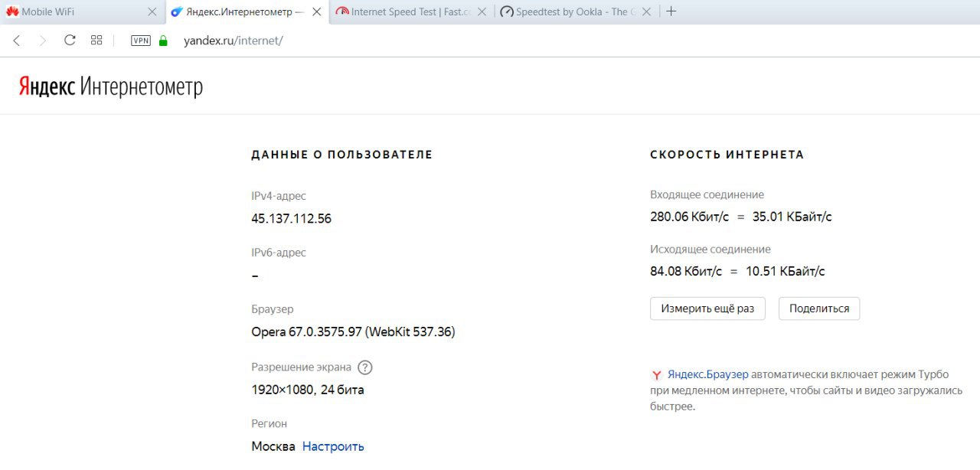980x470 pixels.
Task: Click the Поделиться button
Action: [x=819, y=308]
